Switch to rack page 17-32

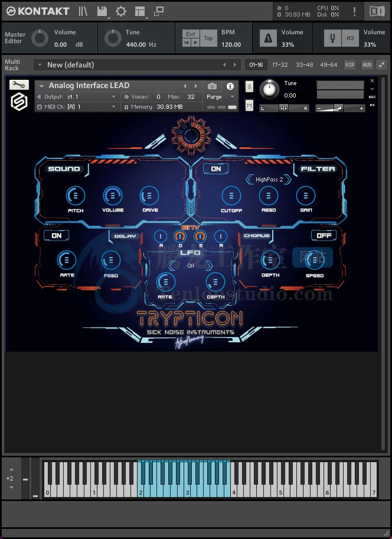(x=280, y=64)
